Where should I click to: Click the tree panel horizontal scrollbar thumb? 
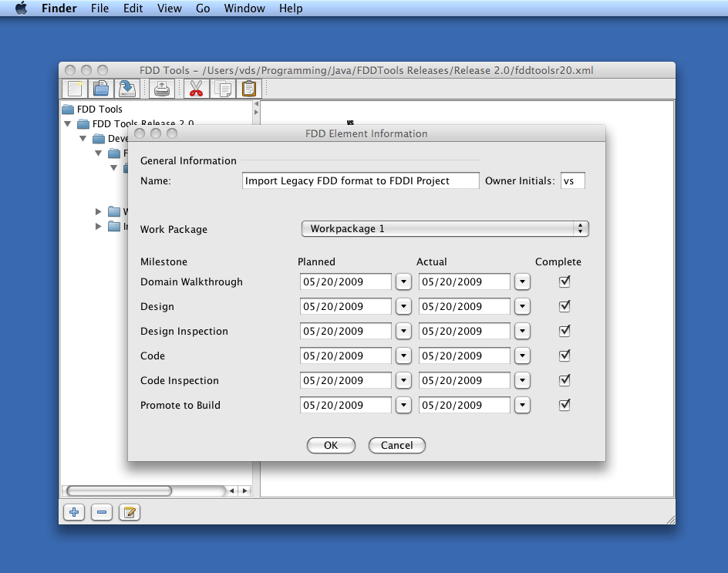click(120, 490)
